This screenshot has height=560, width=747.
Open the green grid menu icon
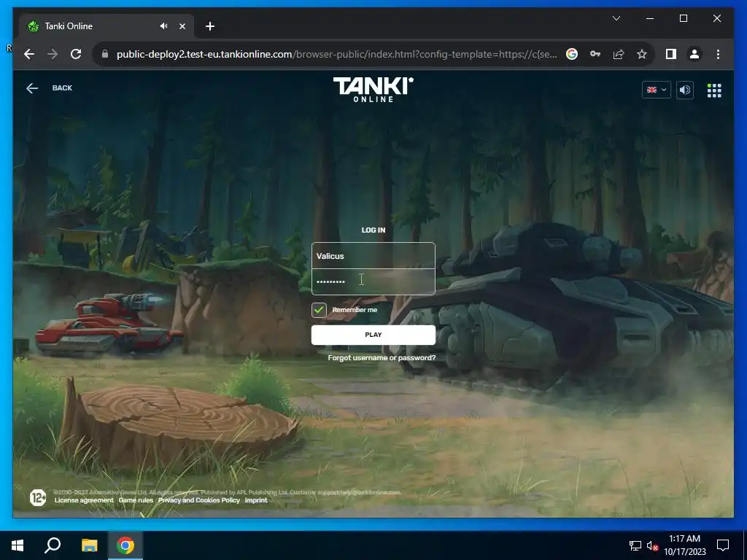[x=713, y=90]
